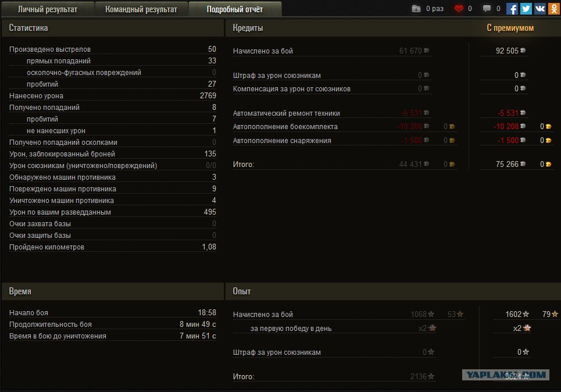Click the Нанесено урона value 2769
The height and width of the screenshot is (392, 561).
208,96
